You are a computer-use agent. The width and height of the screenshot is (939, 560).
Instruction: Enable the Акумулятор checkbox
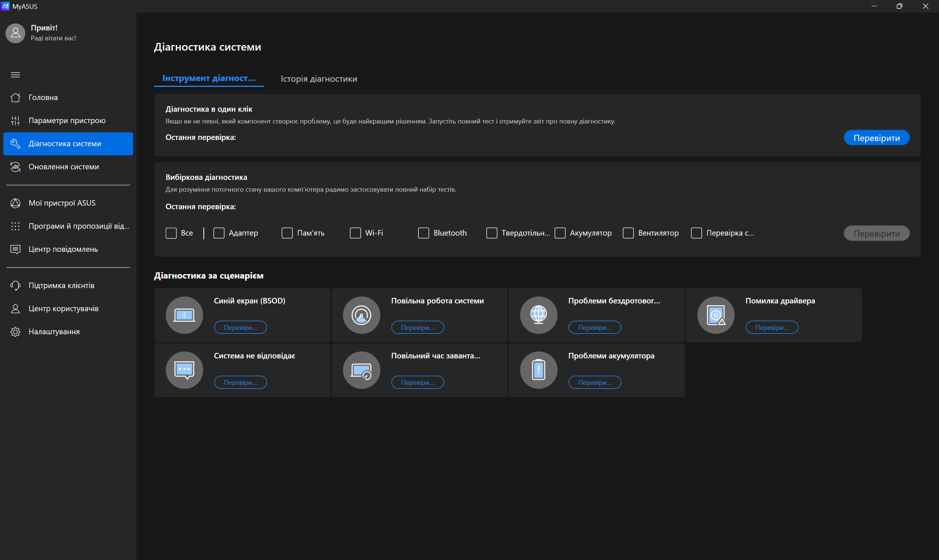tap(560, 233)
